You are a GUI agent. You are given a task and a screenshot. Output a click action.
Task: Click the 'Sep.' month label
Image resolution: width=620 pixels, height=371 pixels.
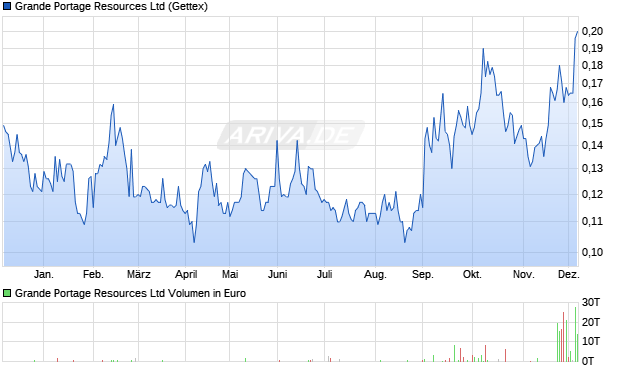[422, 274]
